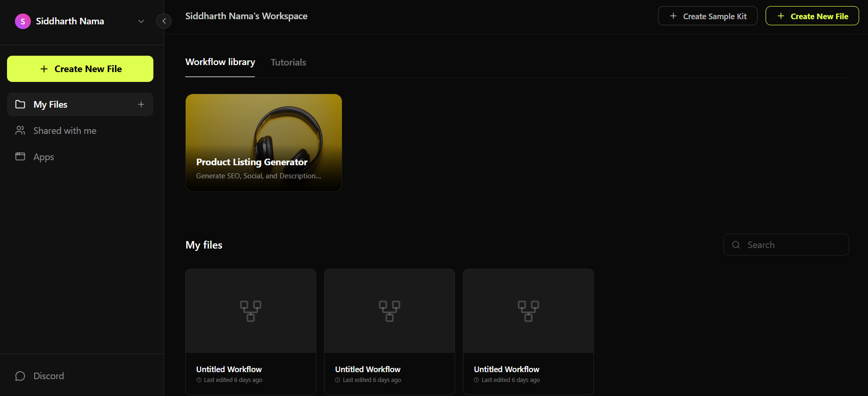
Task: Click the Create Sample Kit button
Action: click(x=707, y=16)
